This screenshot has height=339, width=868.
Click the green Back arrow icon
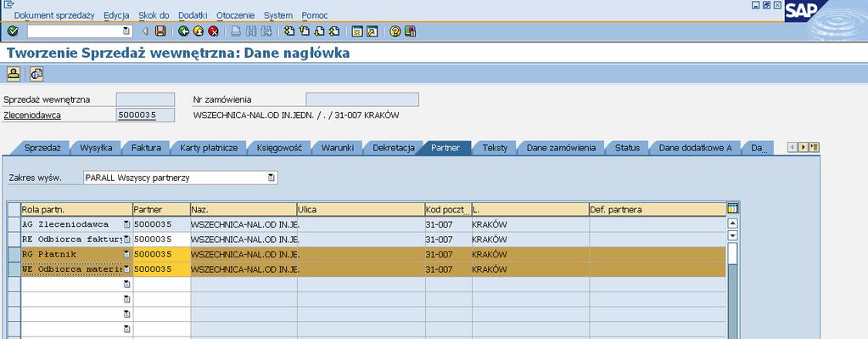(x=184, y=31)
